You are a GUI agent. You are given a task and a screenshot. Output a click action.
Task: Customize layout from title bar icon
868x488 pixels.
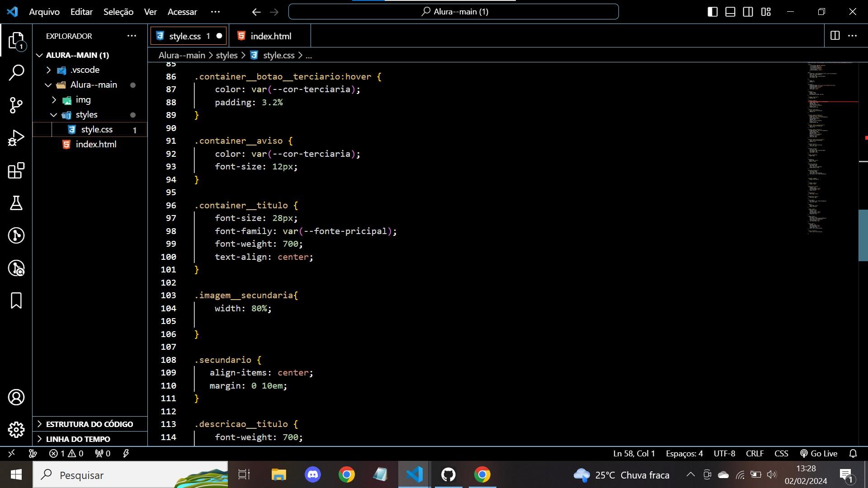coord(766,12)
